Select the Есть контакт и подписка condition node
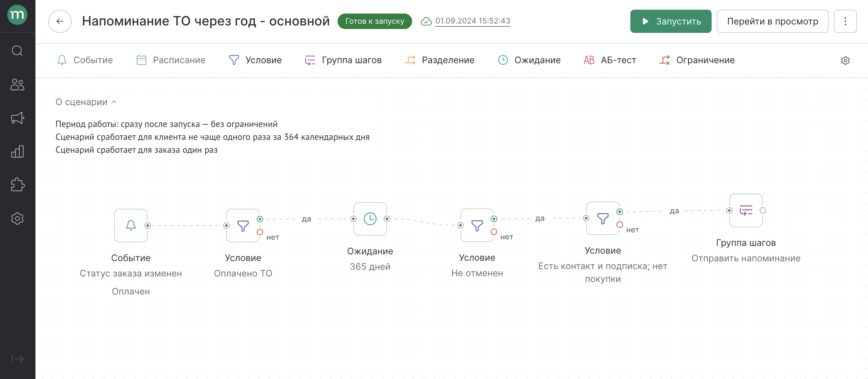Screen dimensions: 868x379 [603, 218]
